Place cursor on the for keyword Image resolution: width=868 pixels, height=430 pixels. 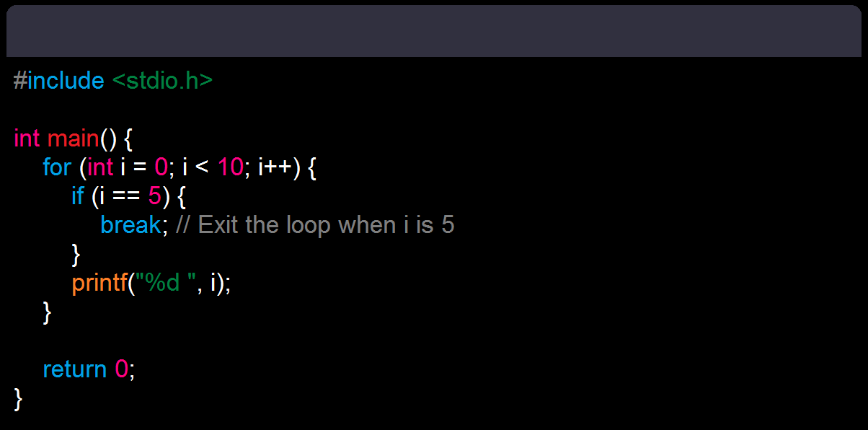click(57, 167)
